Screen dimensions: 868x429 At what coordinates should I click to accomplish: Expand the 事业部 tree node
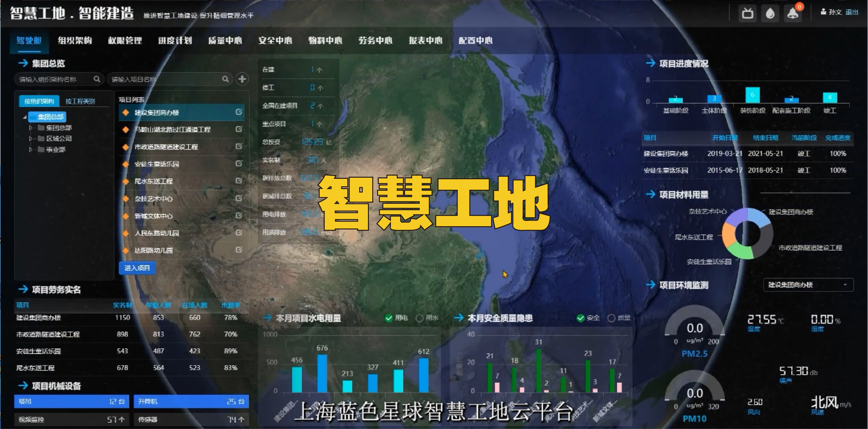31,149
